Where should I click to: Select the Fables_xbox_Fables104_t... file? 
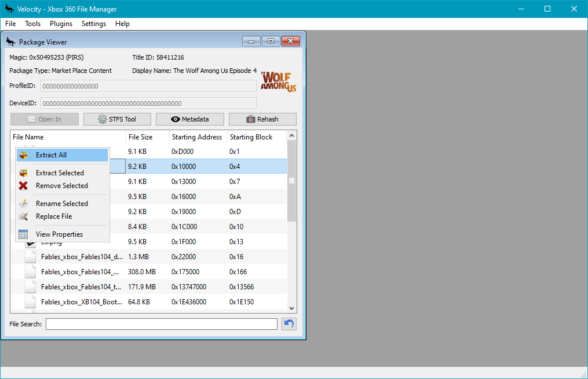pos(81,287)
